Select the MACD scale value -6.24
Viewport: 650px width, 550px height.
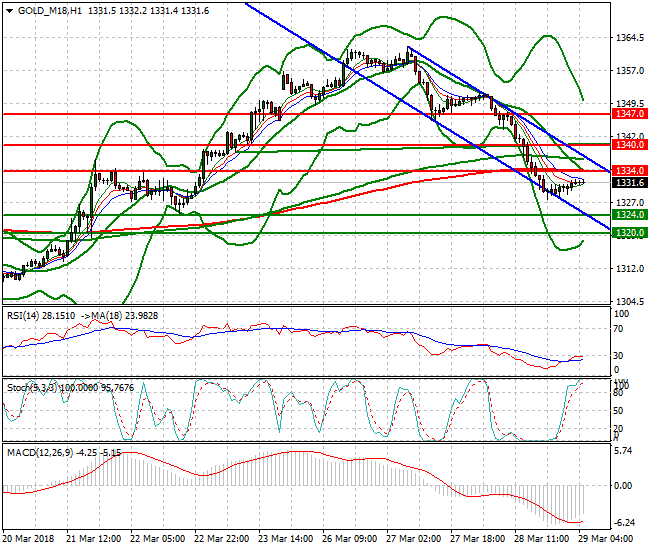(623, 523)
